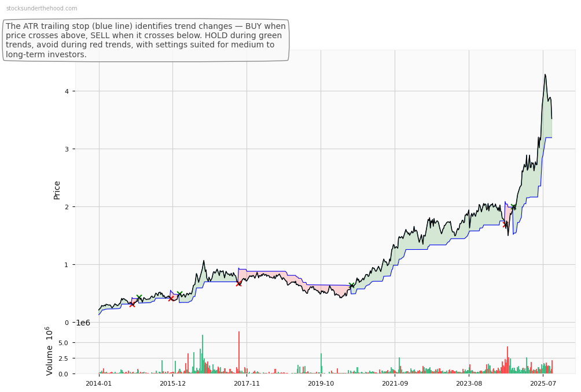Click the 5.0 volume tick label

[65, 343]
